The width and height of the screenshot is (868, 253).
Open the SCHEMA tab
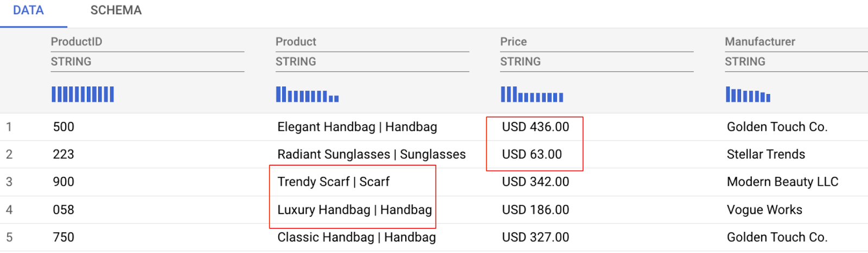point(116,10)
